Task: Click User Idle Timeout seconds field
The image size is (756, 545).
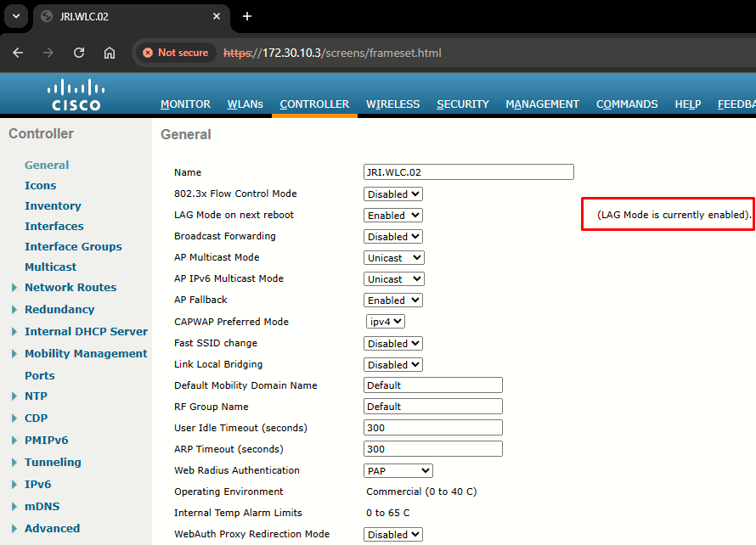Action: pyautogui.click(x=433, y=427)
